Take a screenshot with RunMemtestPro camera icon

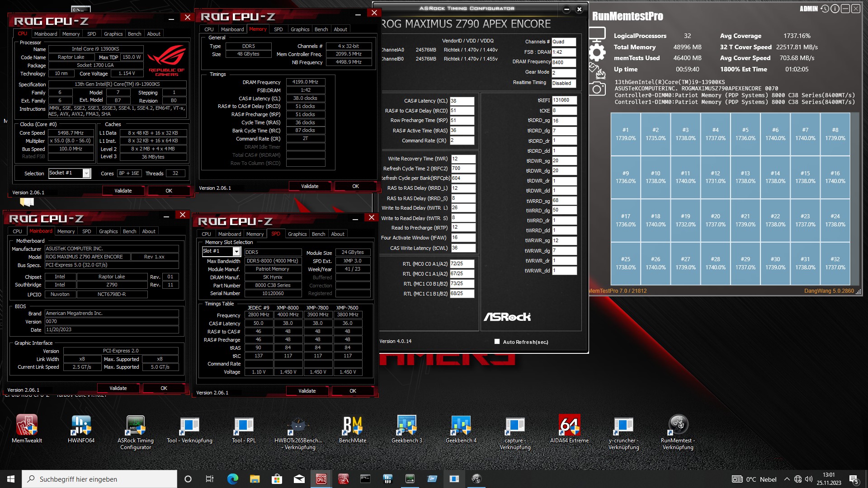click(x=597, y=89)
